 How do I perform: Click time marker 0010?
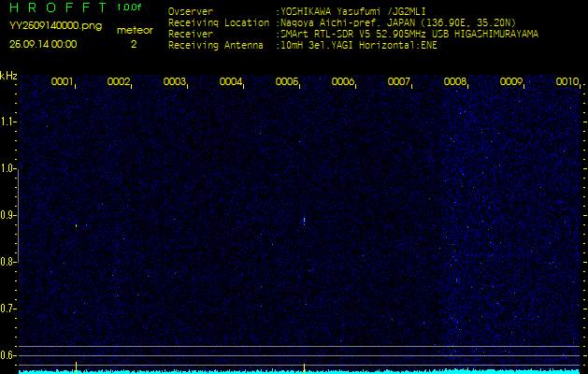[567, 81]
